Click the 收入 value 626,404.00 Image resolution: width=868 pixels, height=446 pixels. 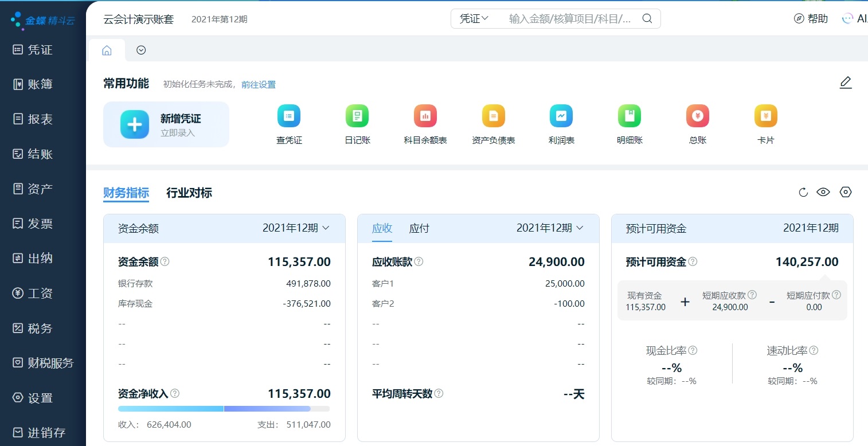coord(169,425)
